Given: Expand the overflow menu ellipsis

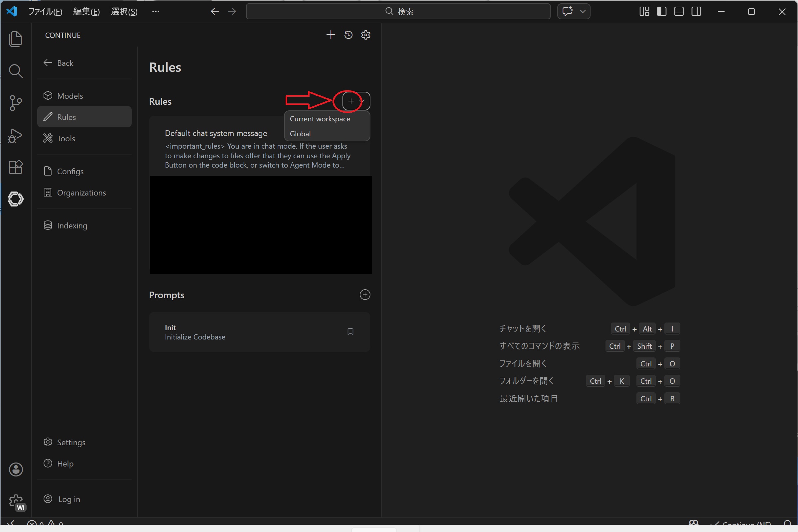Looking at the screenshot, I should [x=156, y=12].
